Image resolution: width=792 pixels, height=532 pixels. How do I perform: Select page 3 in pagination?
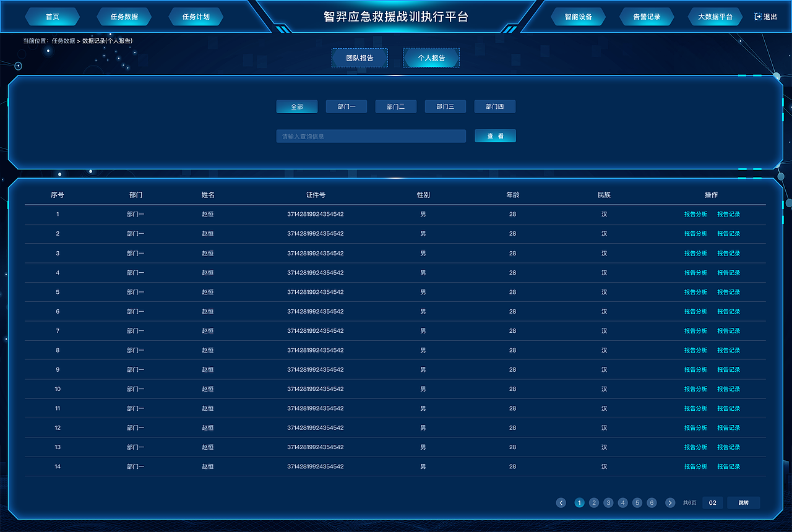[x=608, y=503]
